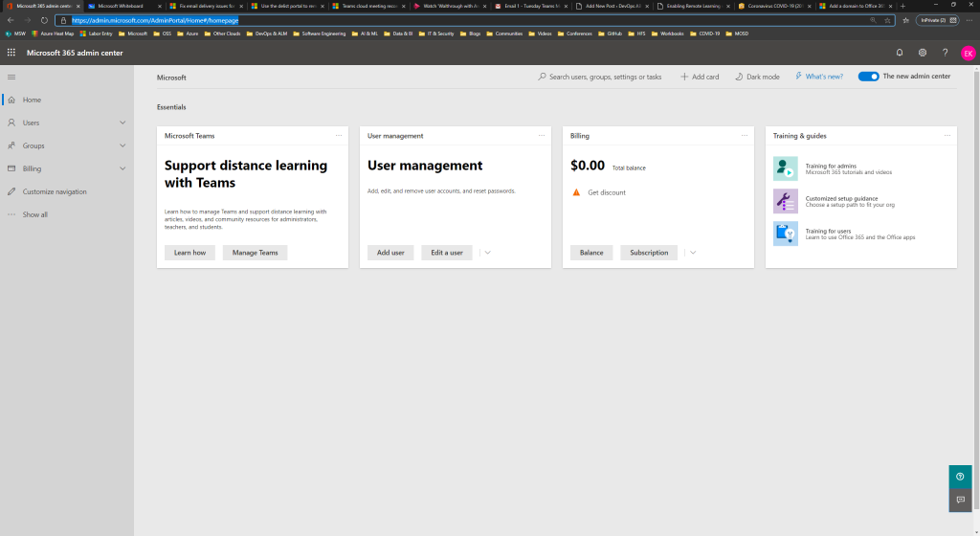The image size is (980, 536).
Task: Open User management card more options
Action: point(542,136)
